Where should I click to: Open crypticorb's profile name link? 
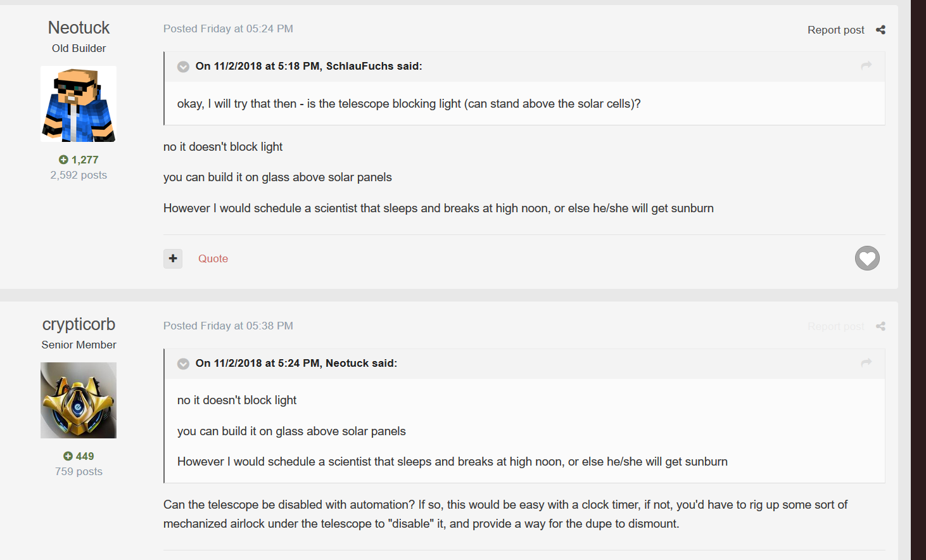(x=79, y=324)
